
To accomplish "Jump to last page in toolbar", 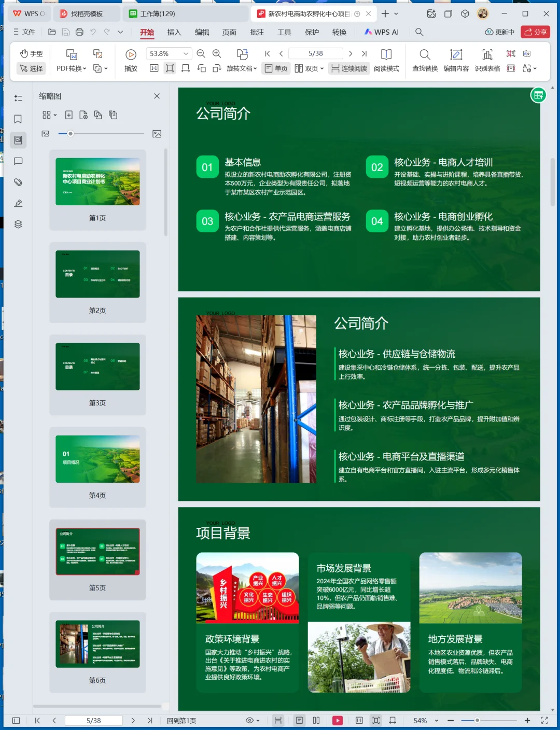I will [x=364, y=53].
